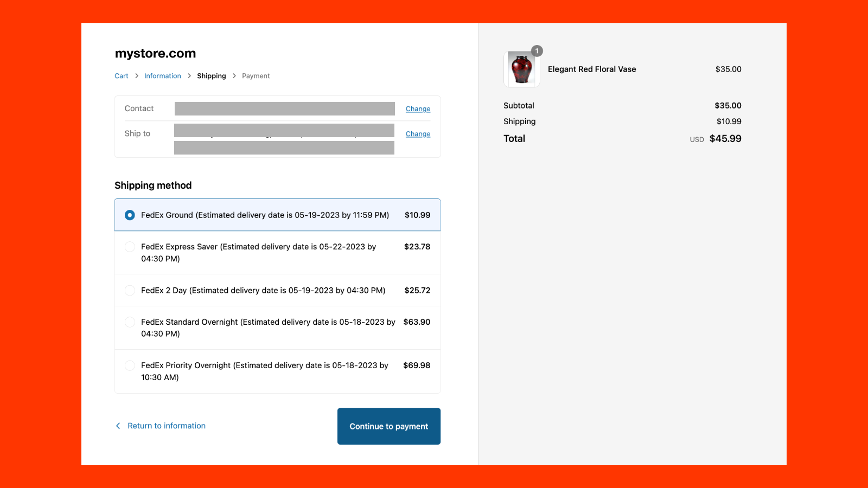Open the Cart breadcrumb step
The image size is (868, 488).
pyautogui.click(x=121, y=76)
